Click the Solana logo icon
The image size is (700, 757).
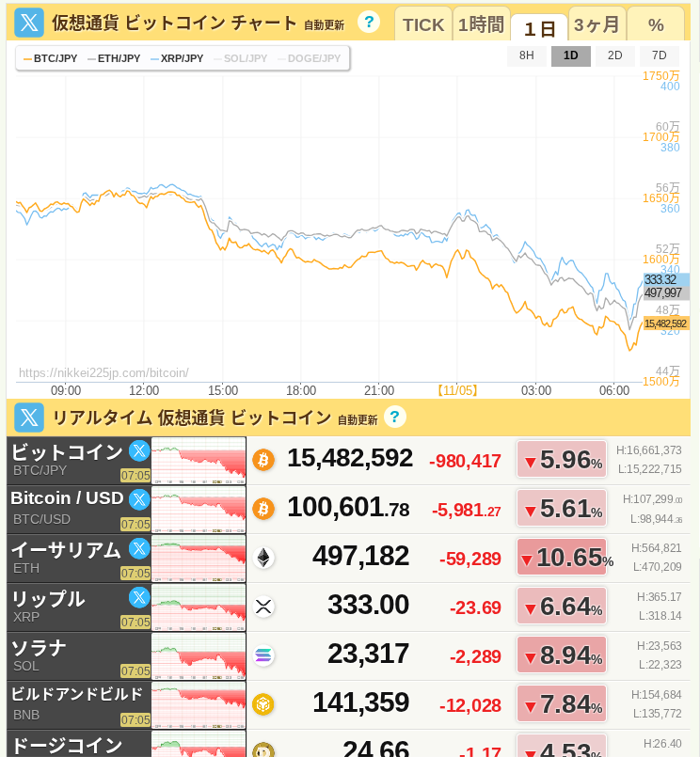tap(263, 655)
